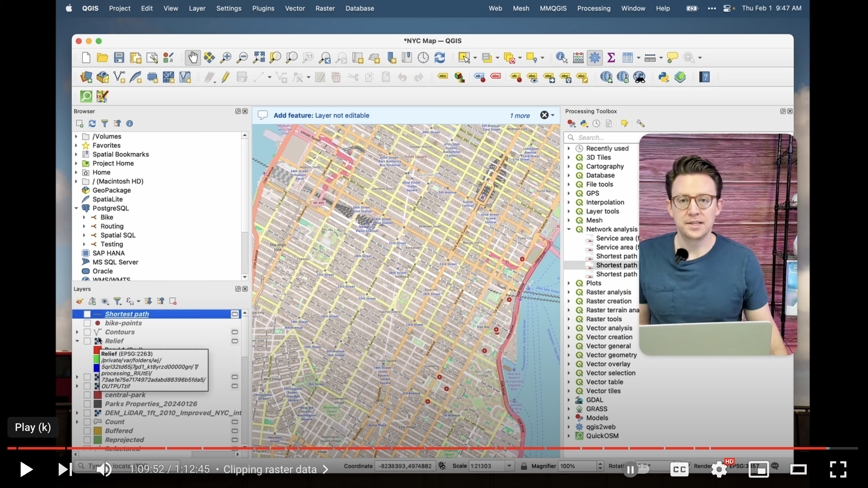This screenshot has width=868, height=488.
Task: Select the highlighted Shortest path algorithm
Action: point(616,265)
